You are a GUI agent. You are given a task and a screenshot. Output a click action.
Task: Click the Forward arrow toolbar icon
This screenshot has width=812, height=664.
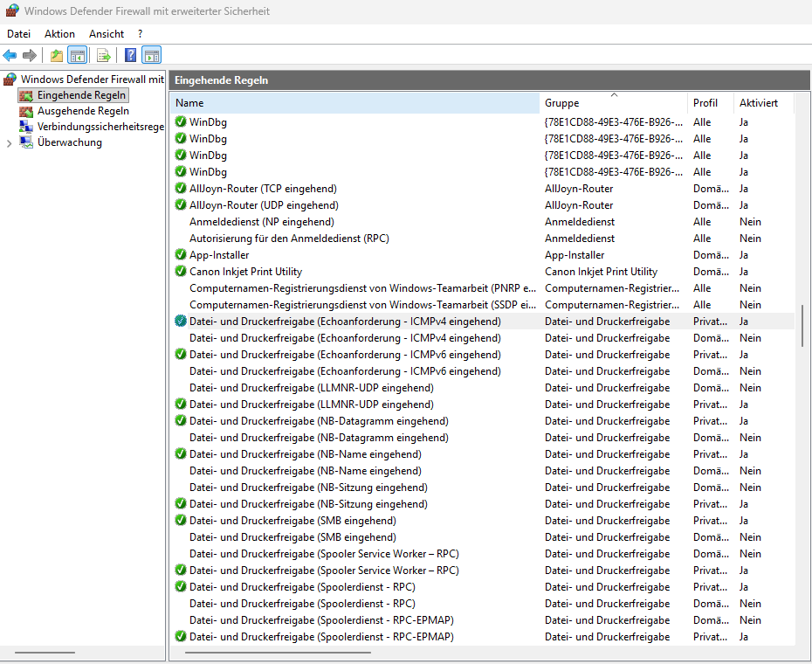pyautogui.click(x=30, y=55)
